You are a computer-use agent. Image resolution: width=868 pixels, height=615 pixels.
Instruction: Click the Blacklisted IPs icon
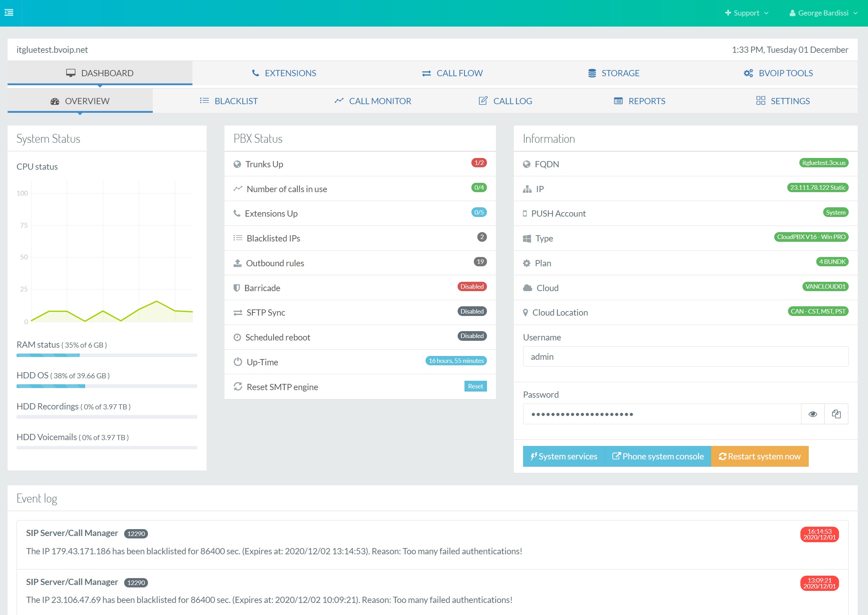click(238, 238)
